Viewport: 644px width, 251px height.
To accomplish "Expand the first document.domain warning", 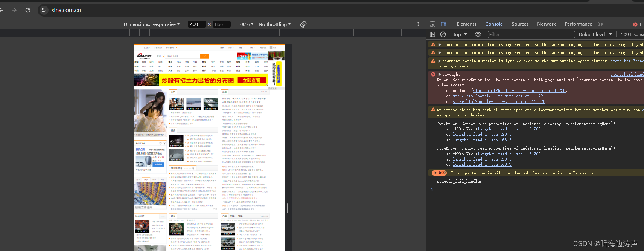I will (x=440, y=44).
